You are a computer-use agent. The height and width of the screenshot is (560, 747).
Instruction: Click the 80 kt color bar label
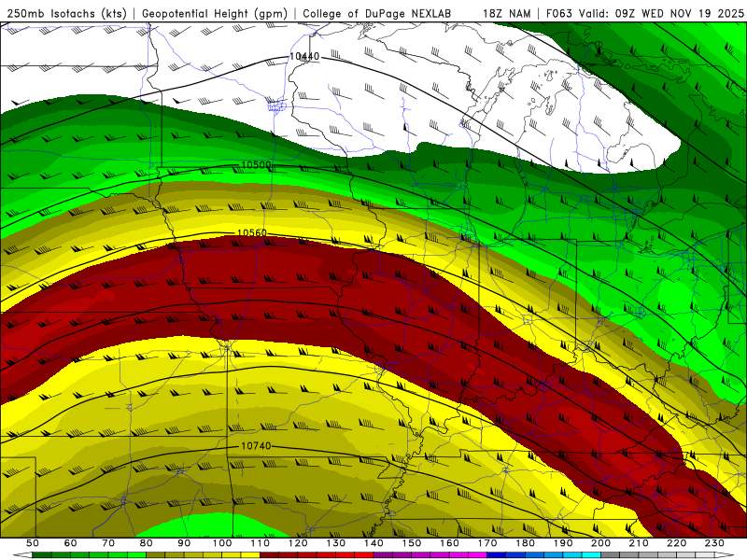point(147,543)
